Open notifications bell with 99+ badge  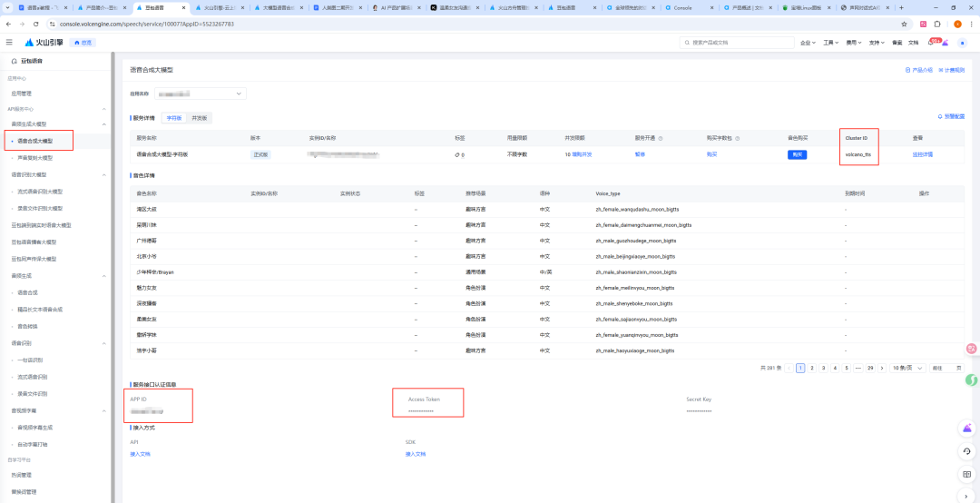[x=931, y=42]
